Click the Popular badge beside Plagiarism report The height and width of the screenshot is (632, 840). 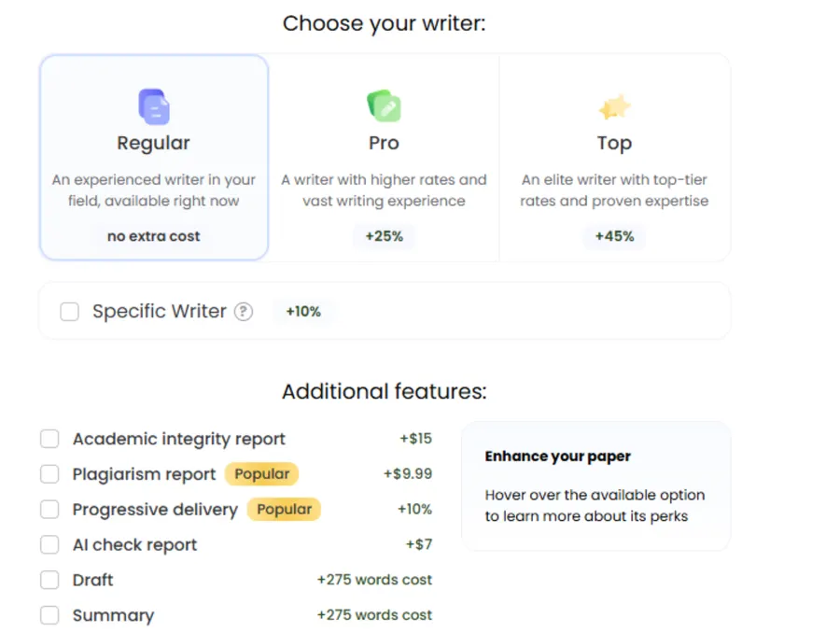pos(261,474)
